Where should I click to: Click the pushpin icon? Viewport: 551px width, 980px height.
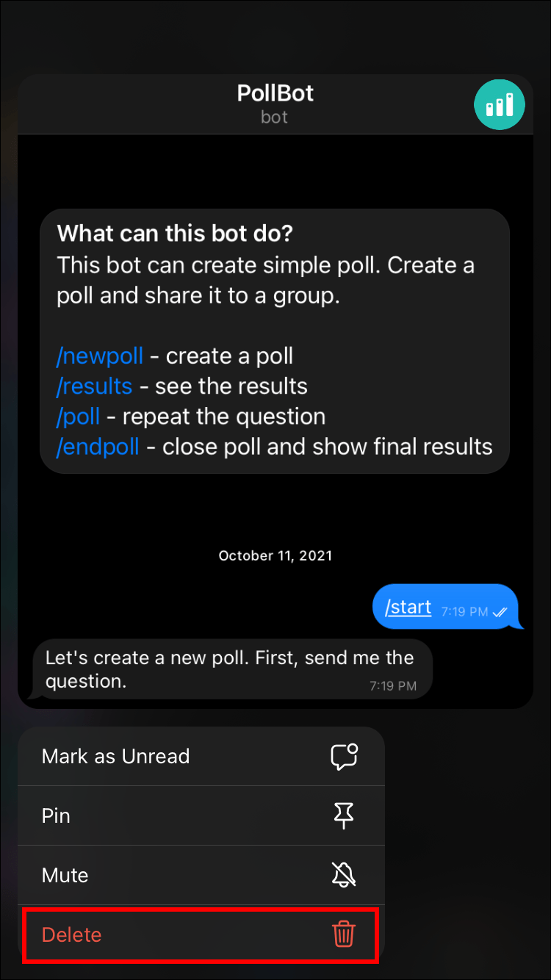[x=344, y=815]
